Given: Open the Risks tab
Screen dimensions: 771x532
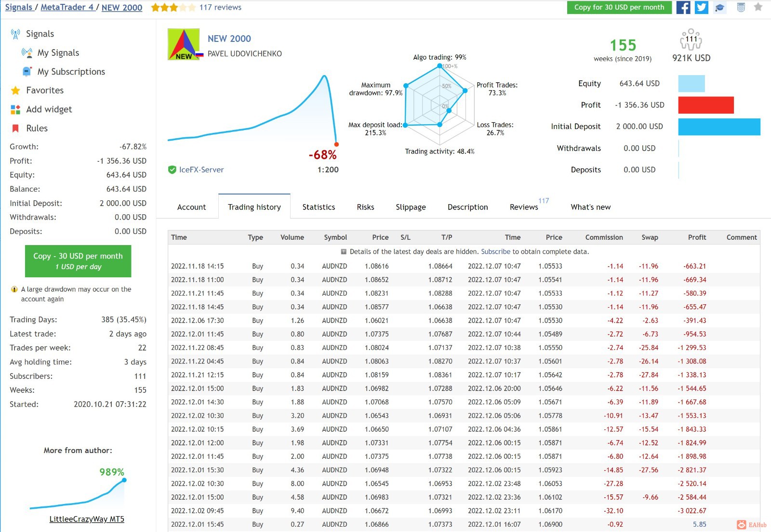Looking at the screenshot, I should click(x=365, y=207).
